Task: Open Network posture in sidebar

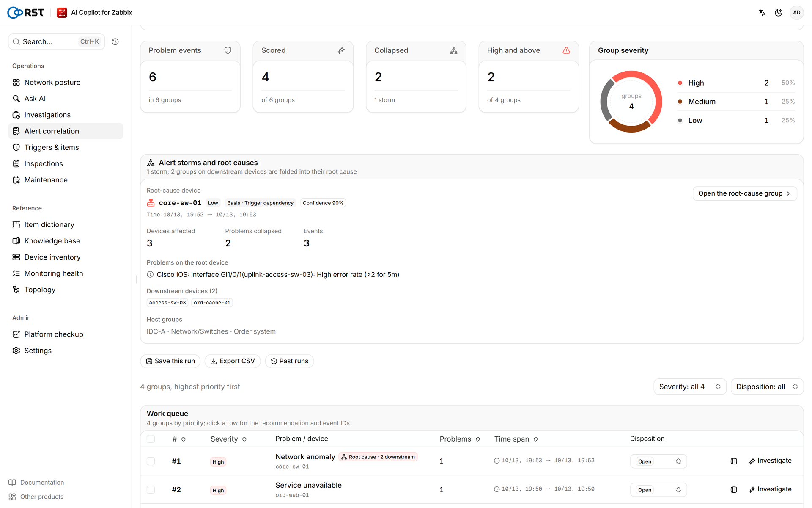Action: pos(66,82)
